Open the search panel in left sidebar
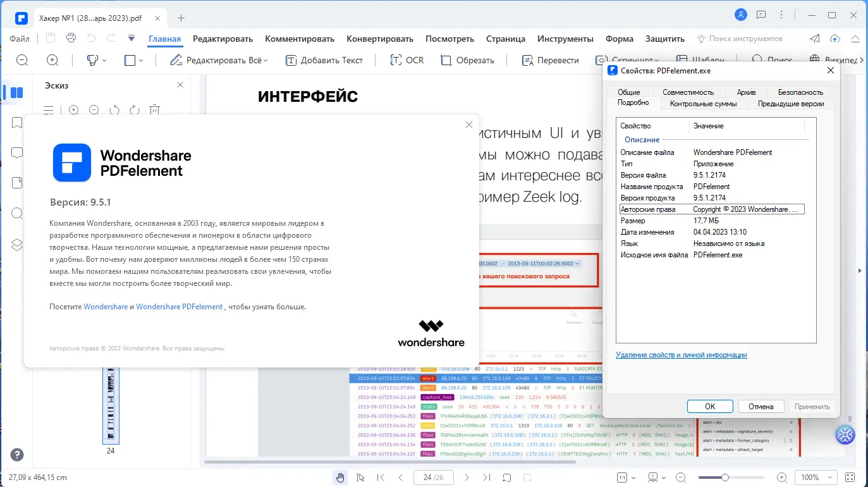 click(x=17, y=213)
